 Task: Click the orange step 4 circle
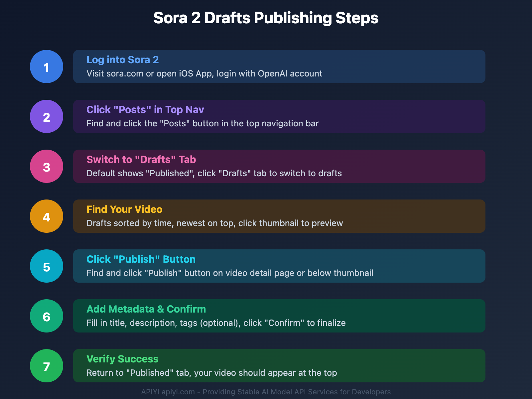pos(47,216)
